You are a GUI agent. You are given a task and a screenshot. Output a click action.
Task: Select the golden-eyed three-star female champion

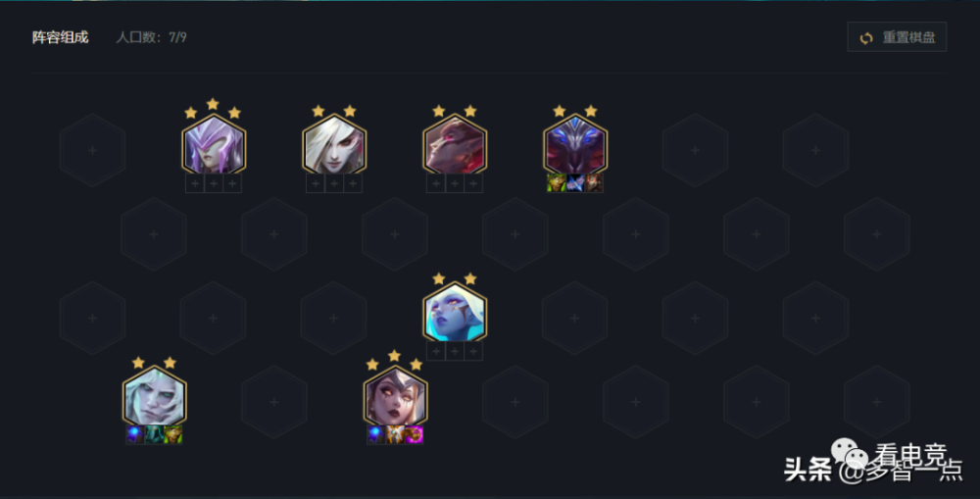(x=396, y=396)
